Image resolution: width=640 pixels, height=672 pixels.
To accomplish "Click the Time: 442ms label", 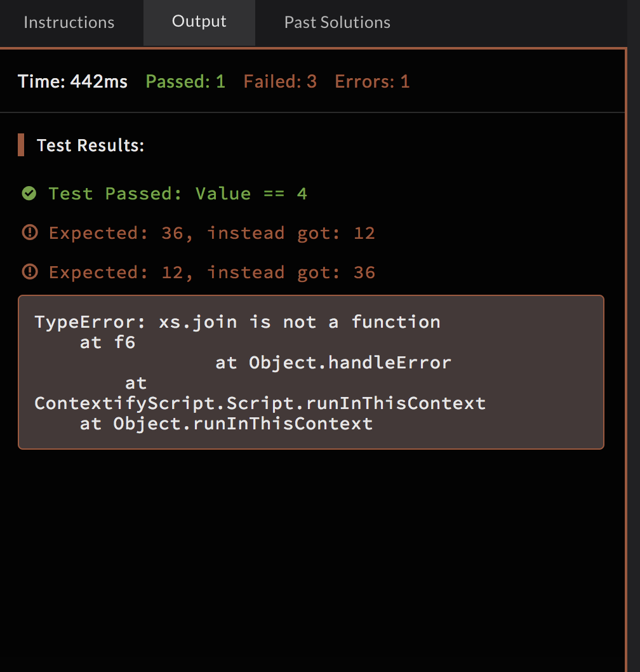I will [72, 81].
